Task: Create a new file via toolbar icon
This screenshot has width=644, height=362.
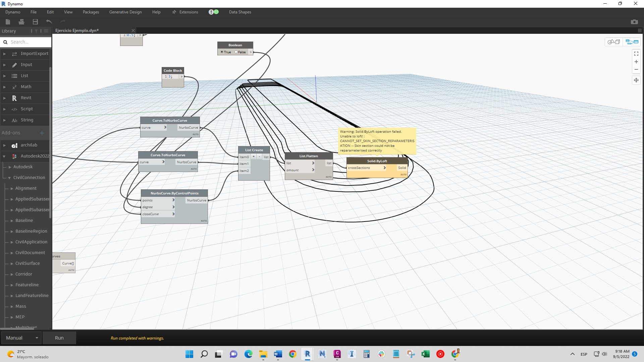Action: tap(8, 22)
